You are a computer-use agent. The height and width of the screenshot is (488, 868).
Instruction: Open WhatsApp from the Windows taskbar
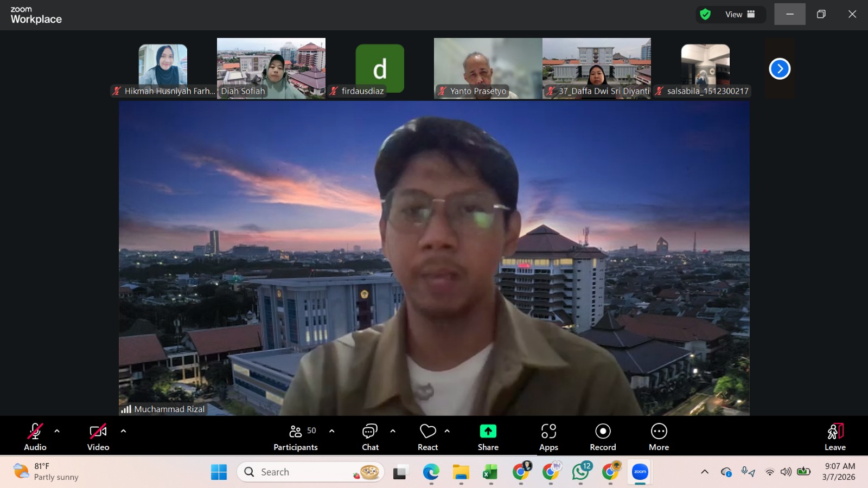click(580, 472)
